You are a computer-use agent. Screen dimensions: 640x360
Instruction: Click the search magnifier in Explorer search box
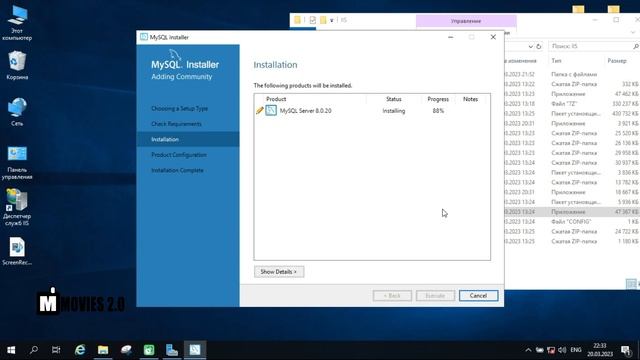[x=636, y=47]
